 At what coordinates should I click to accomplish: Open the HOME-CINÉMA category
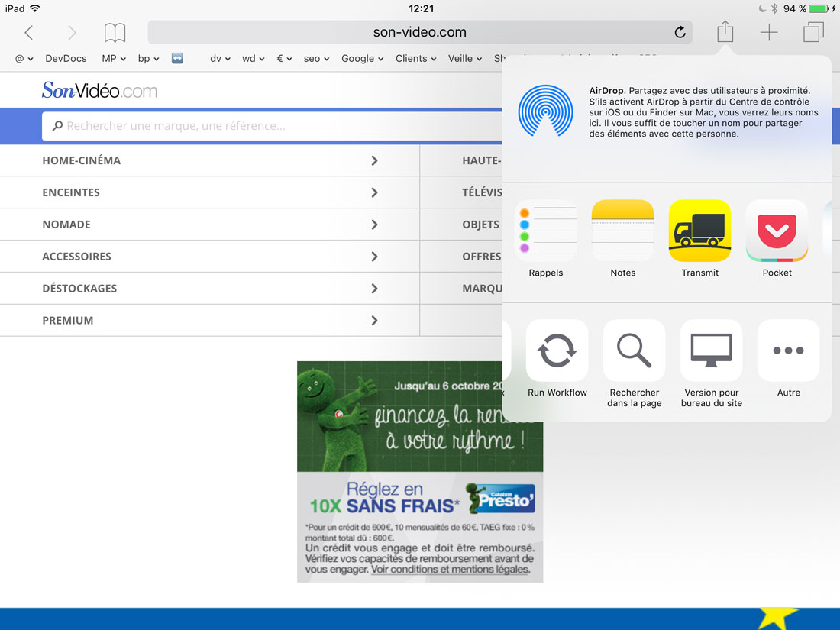coord(210,160)
